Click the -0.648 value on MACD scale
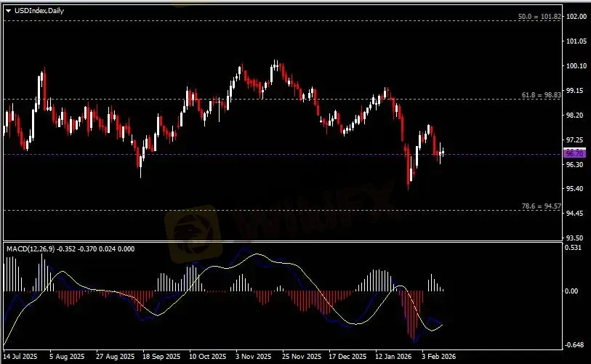This screenshot has height=364, width=591. [x=574, y=345]
